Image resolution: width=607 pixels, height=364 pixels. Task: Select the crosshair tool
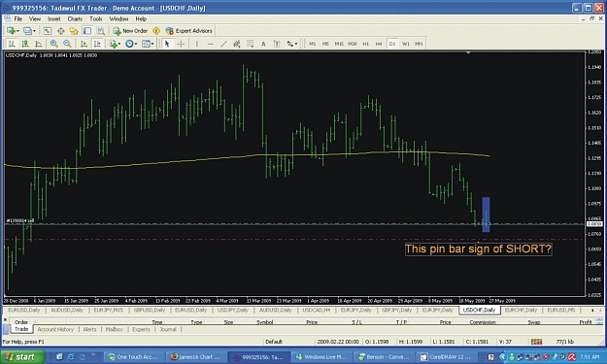coord(181,44)
